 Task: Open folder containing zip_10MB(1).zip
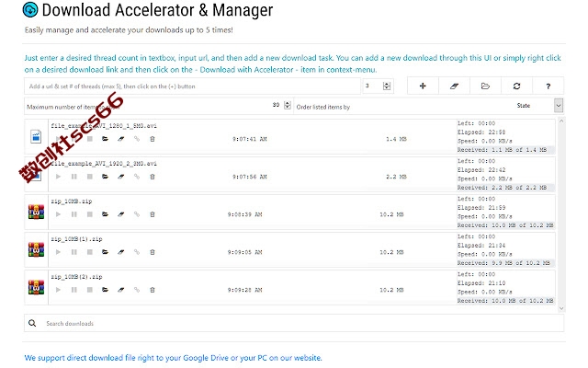(105, 252)
